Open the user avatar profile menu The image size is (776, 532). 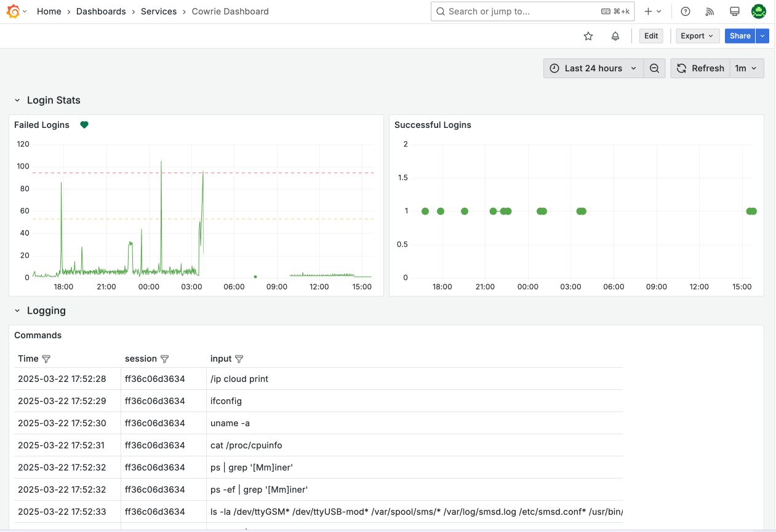pyautogui.click(x=759, y=12)
